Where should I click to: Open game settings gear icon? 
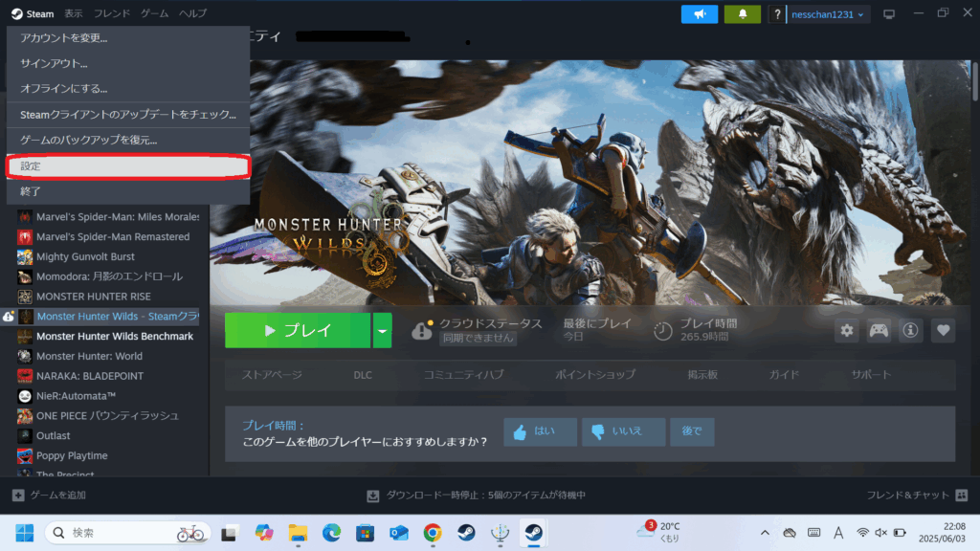847,330
